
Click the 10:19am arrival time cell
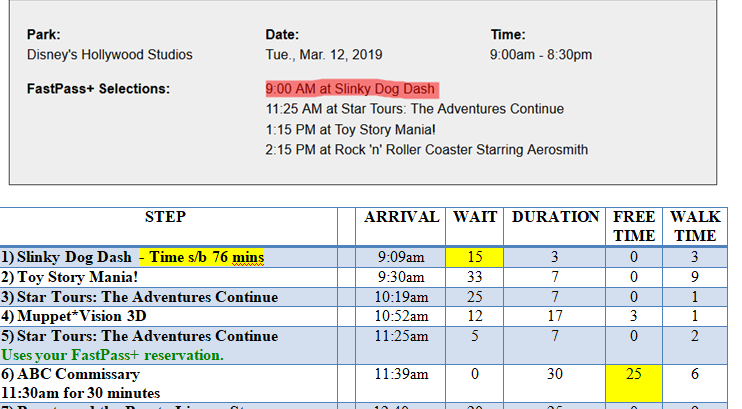point(401,297)
